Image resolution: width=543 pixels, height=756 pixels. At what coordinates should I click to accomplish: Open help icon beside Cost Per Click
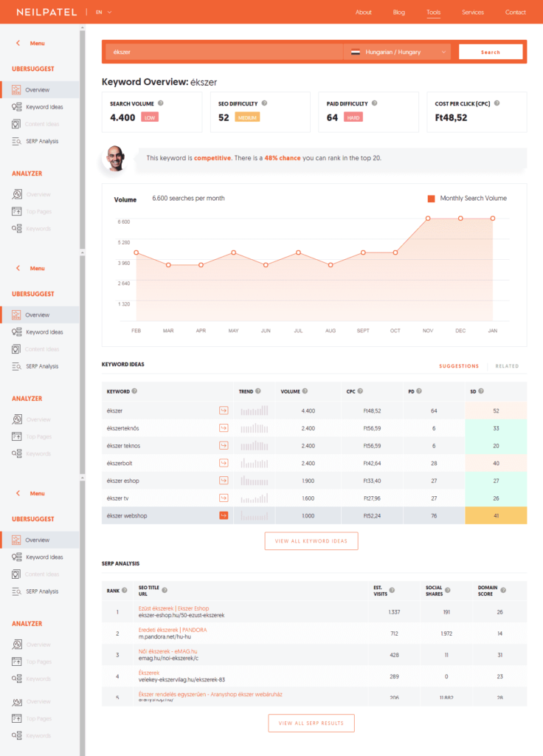pyautogui.click(x=497, y=103)
